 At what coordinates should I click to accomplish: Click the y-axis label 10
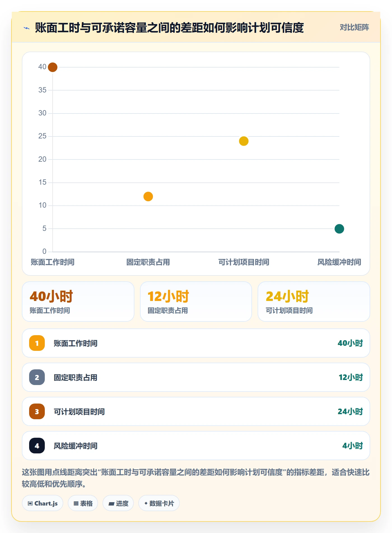(42, 205)
